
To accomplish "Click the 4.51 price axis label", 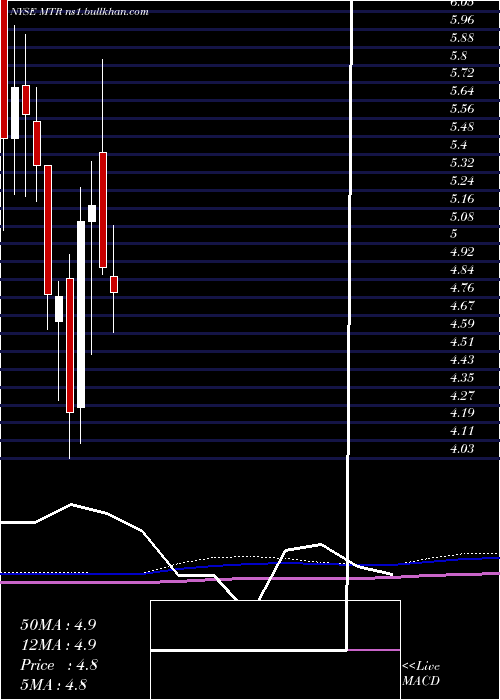I will (x=462, y=342).
